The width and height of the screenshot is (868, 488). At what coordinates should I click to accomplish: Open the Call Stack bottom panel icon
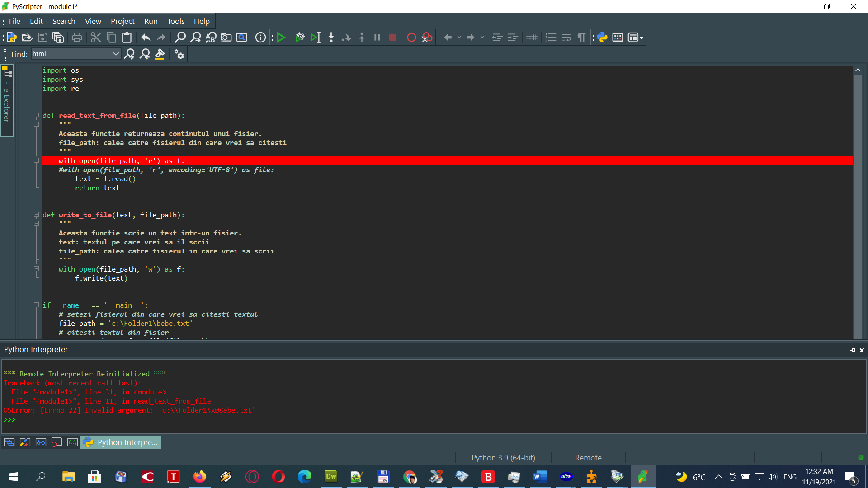tap(9, 442)
